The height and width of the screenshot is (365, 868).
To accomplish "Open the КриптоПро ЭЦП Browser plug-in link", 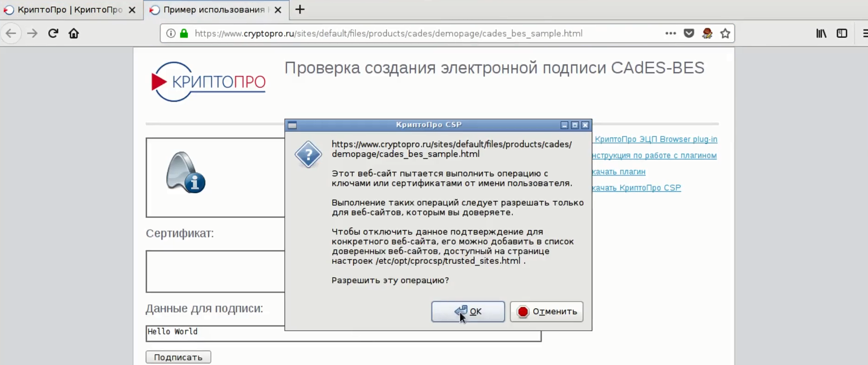I will [655, 139].
